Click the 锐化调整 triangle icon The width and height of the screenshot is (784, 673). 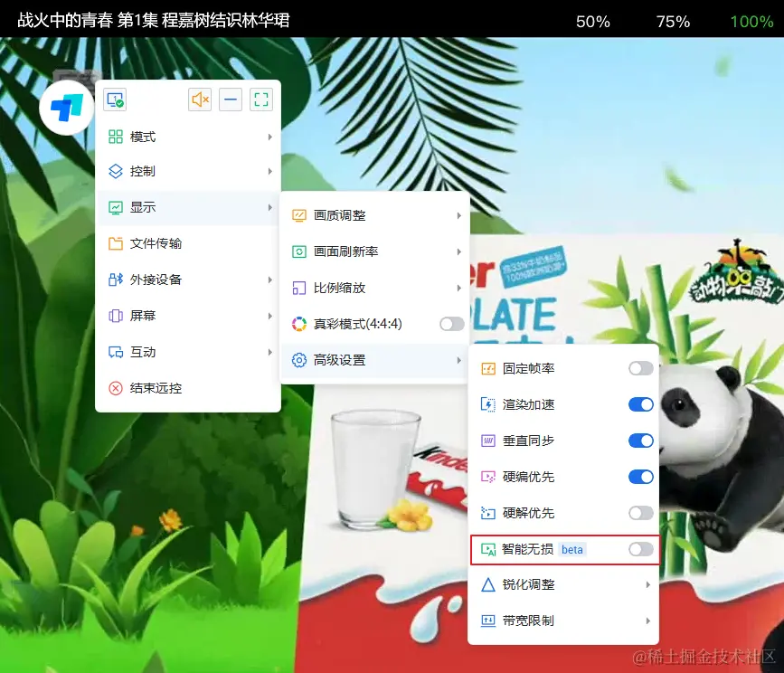click(488, 584)
